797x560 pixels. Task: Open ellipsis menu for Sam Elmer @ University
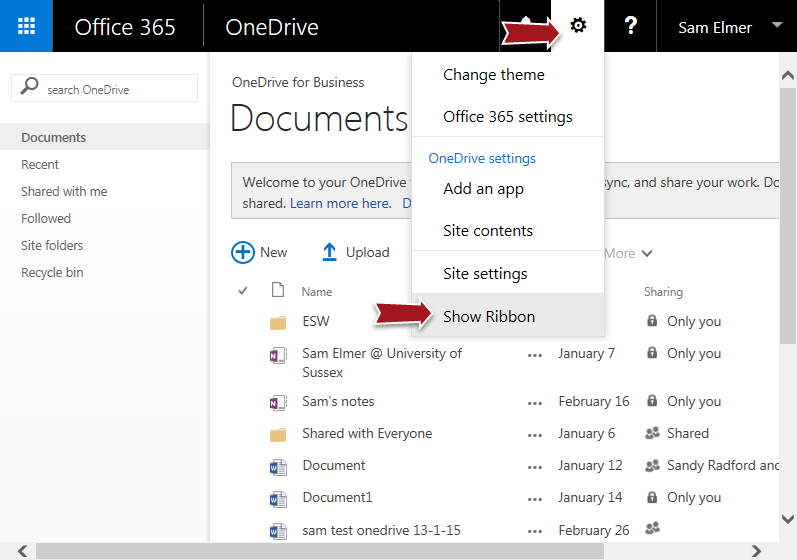pyautogui.click(x=535, y=355)
